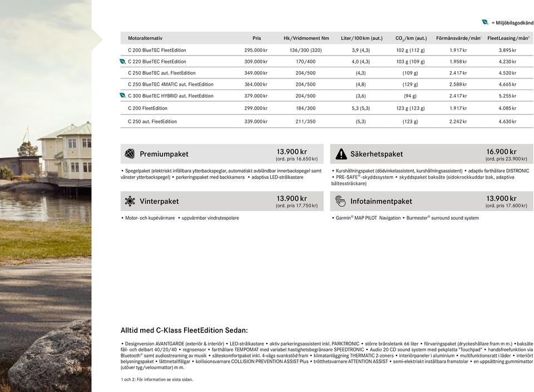
Task: Click the 1.958 kr Förmånsvärde value
Action: (x=458, y=62)
